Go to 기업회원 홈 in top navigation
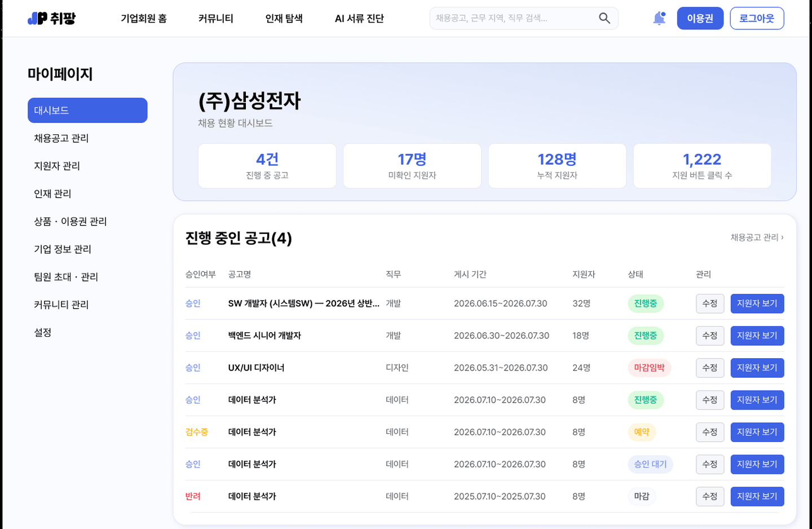 pos(144,19)
